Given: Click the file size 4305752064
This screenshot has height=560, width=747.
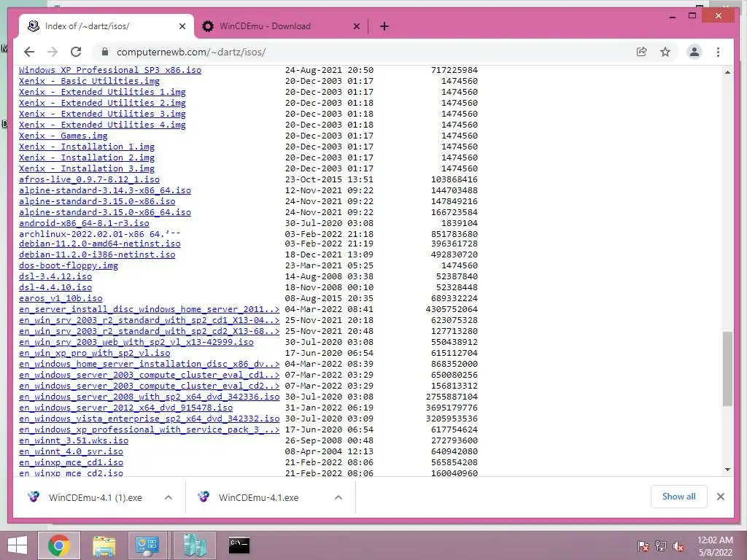Looking at the screenshot, I should pyautogui.click(x=452, y=309).
